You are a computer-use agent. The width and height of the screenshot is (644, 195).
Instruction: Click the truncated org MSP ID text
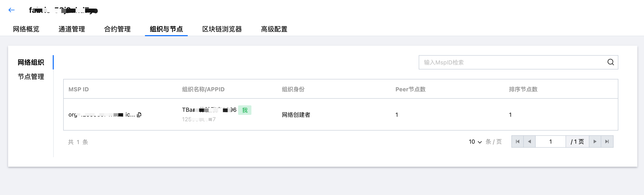coord(101,115)
